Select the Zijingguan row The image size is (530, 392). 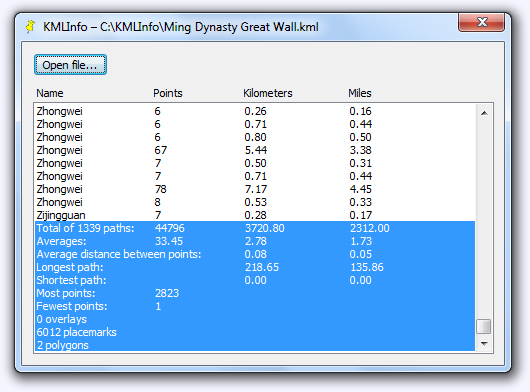click(x=255, y=215)
